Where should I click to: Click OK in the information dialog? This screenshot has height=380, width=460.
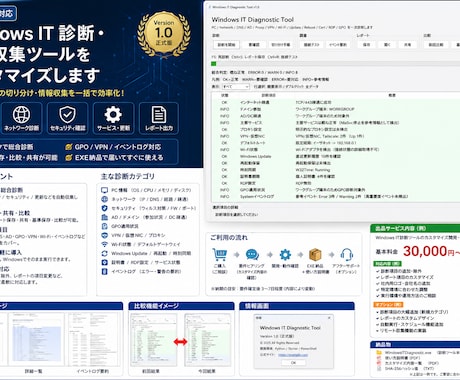[x=293, y=362]
